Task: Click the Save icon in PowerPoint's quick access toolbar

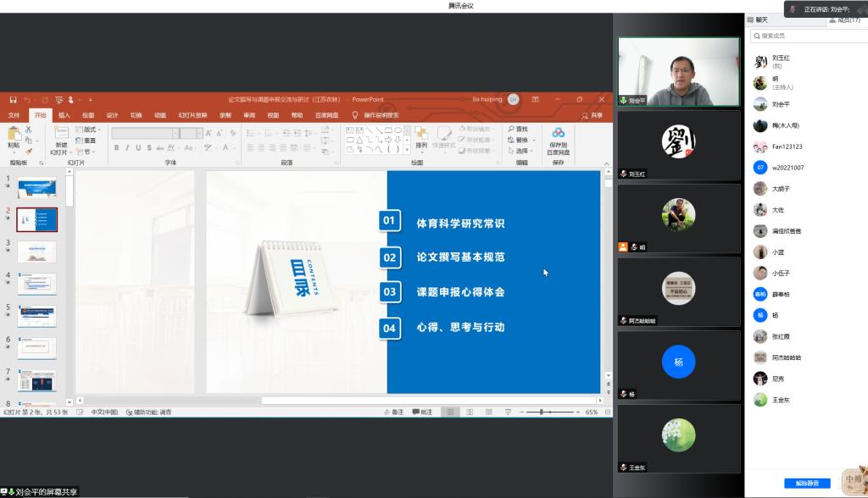Action: click(13, 100)
